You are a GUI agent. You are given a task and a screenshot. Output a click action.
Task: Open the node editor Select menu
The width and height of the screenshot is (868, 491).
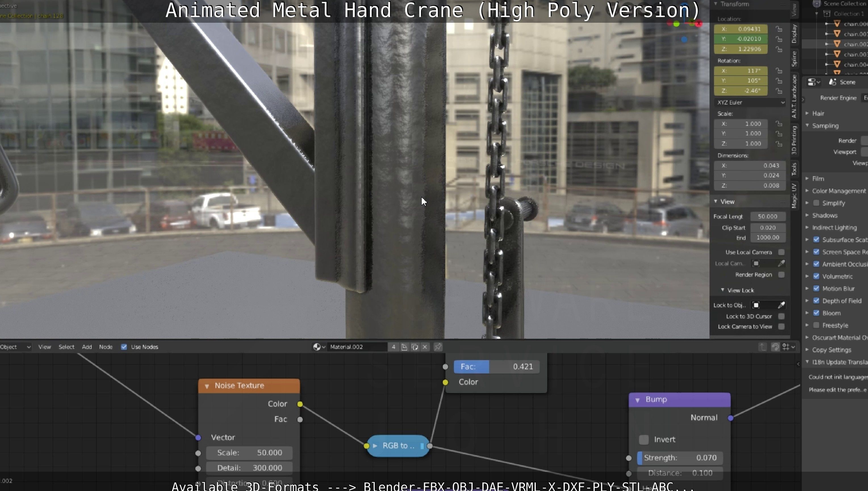tap(66, 347)
